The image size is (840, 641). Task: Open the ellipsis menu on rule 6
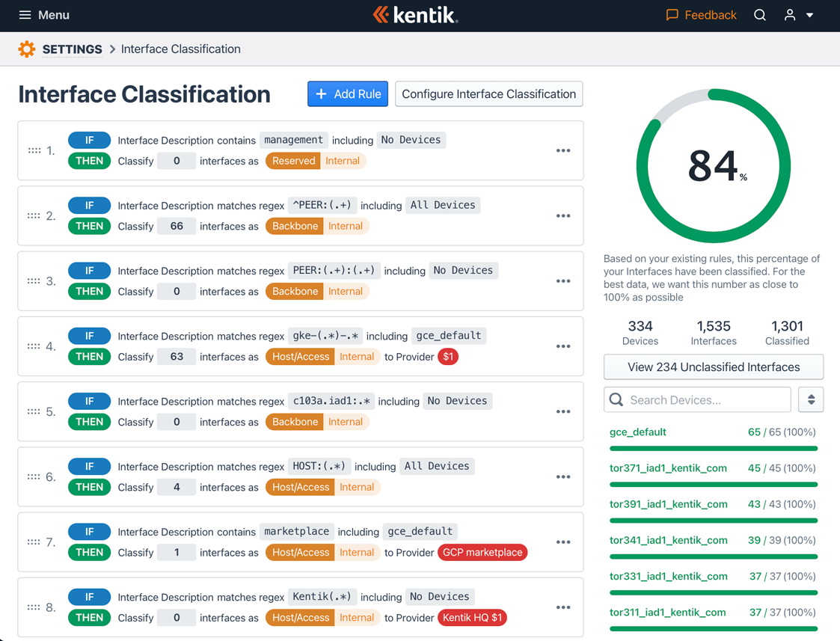[x=562, y=476]
